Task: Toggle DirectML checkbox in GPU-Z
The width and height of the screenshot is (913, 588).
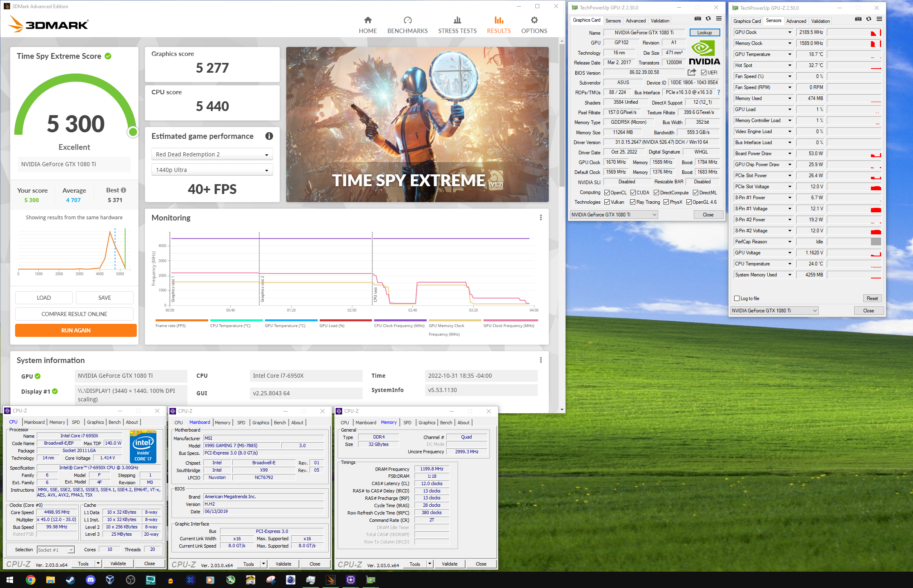Action: pyautogui.click(x=695, y=193)
